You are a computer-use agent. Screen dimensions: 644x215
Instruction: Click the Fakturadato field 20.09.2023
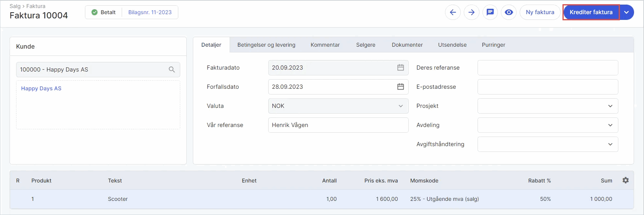click(x=338, y=68)
